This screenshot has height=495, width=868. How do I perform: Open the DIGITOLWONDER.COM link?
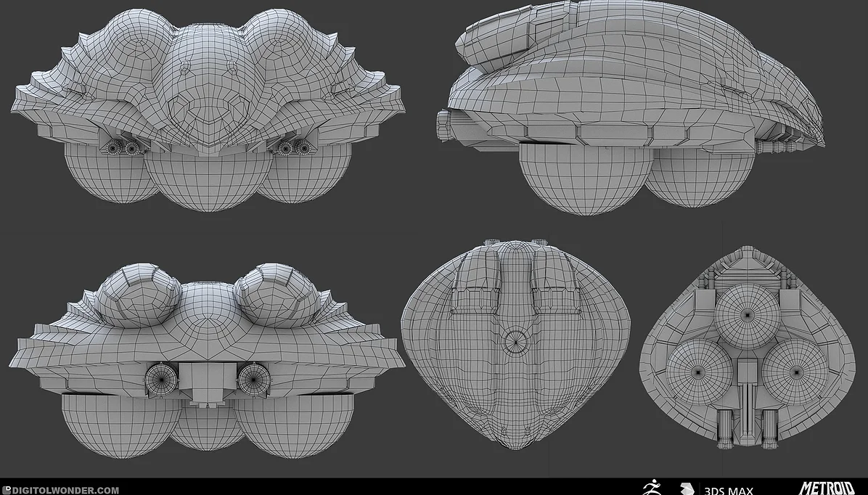coord(65,490)
